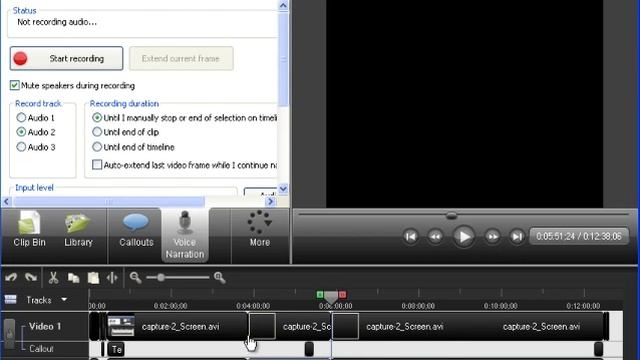This screenshot has height=360, width=640.
Task: Select the Te callout on Callout track
Action: [116, 349]
